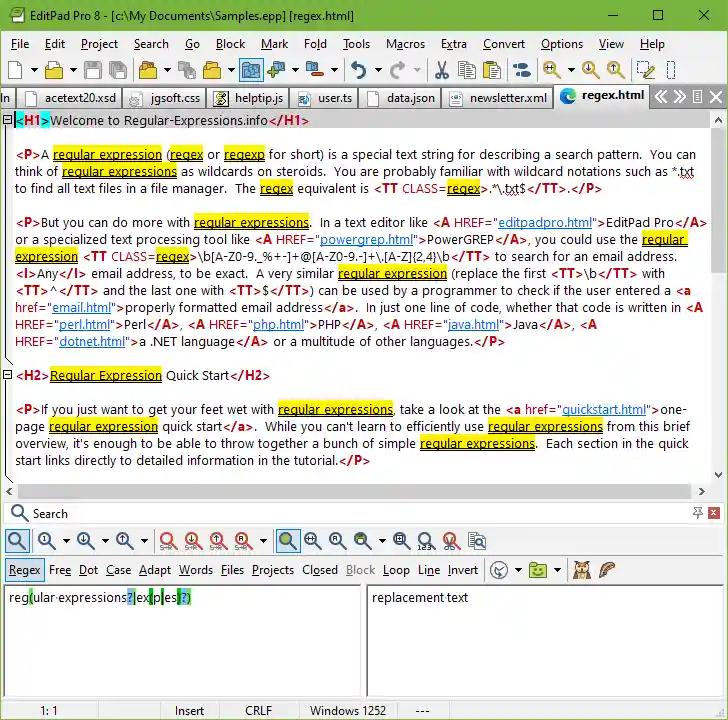This screenshot has height=720, width=728.
Task: Toggle the Case sensitive search option
Action: click(118, 570)
